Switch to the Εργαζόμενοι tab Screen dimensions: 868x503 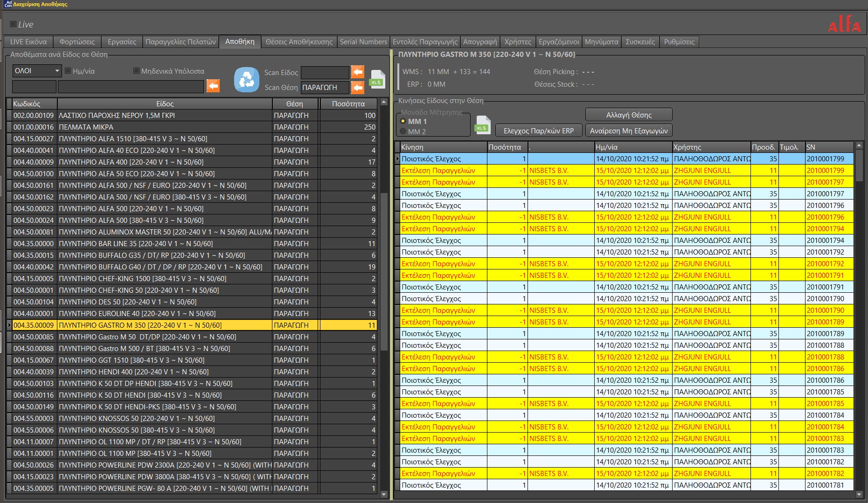[x=559, y=42]
